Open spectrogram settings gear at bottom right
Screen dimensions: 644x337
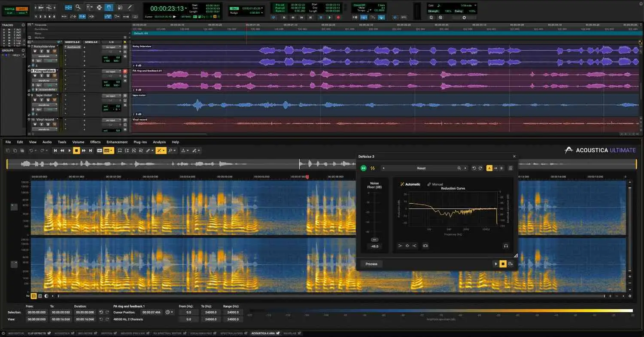[x=630, y=296]
